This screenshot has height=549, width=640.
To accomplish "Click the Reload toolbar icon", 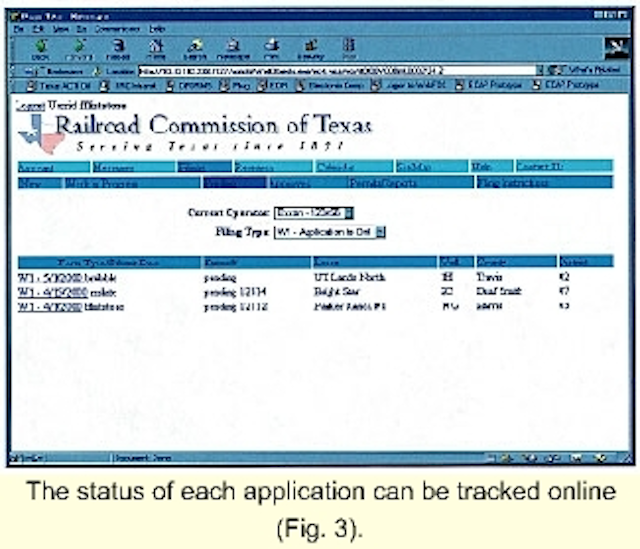I will [118, 49].
